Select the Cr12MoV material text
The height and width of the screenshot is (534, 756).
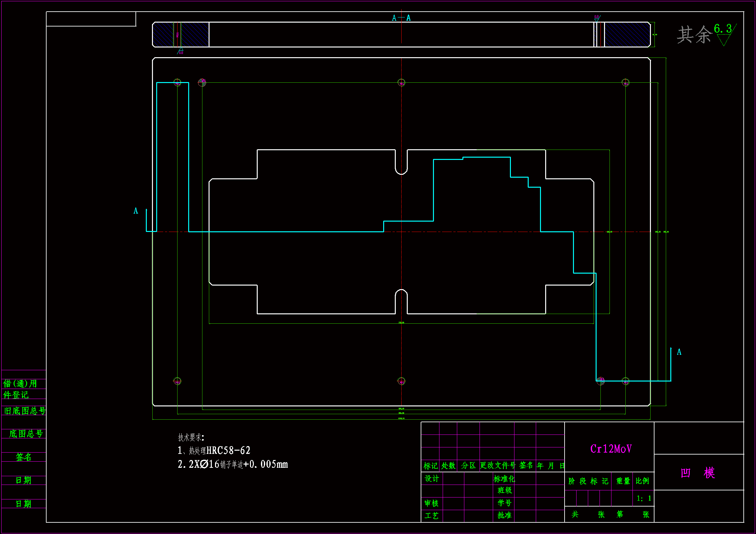[x=610, y=449]
